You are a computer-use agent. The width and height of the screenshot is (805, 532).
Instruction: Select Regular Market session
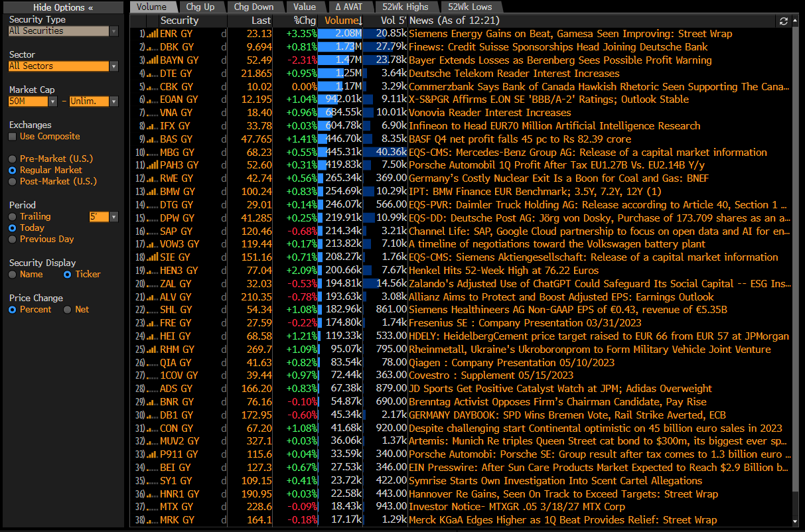coord(13,170)
